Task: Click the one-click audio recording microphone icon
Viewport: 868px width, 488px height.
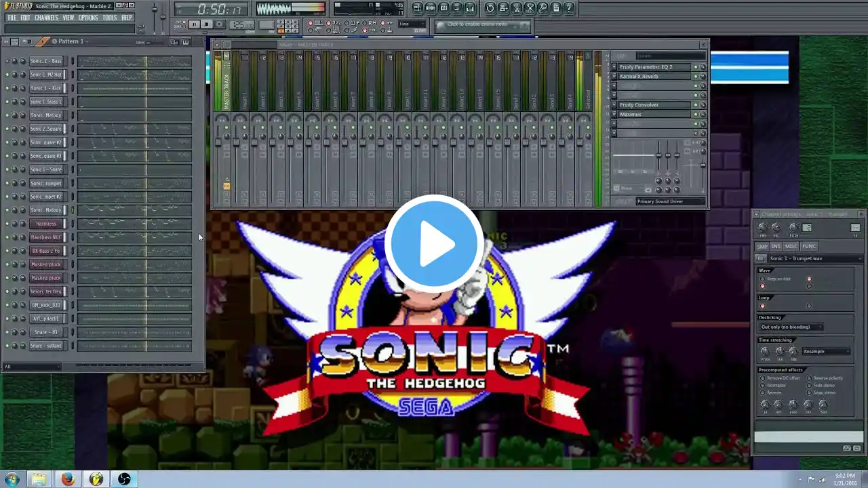Action: point(543,8)
